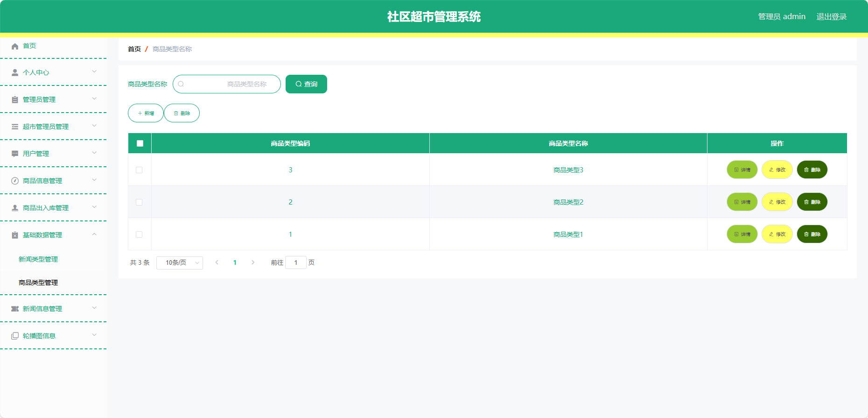The height and width of the screenshot is (418, 868).
Task: Expand the 个人中心 menu chevron
Action: point(94,72)
